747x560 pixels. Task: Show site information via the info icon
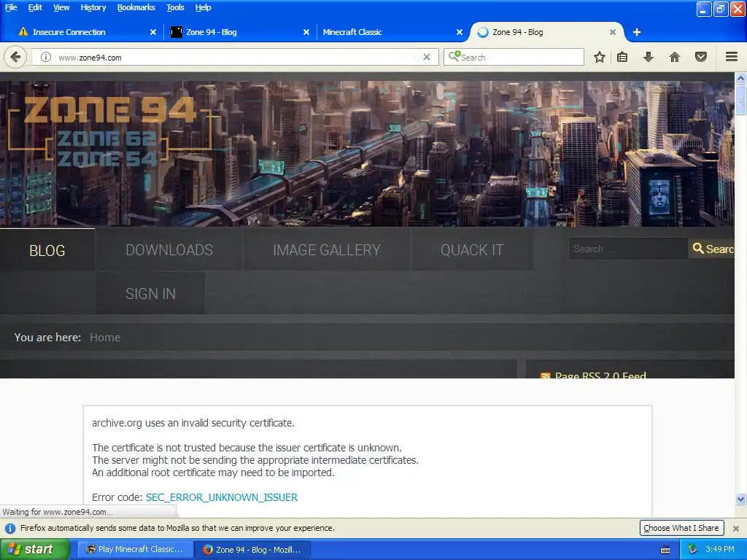[46, 57]
